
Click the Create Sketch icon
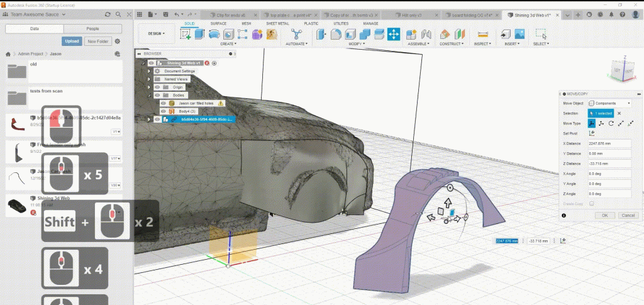pos(187,35)
